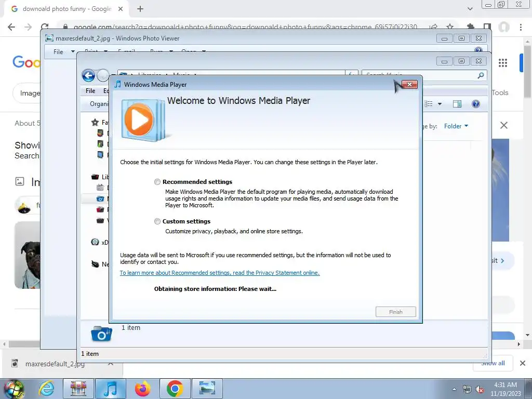Open the Privacy Statement online link

(220, 273)
